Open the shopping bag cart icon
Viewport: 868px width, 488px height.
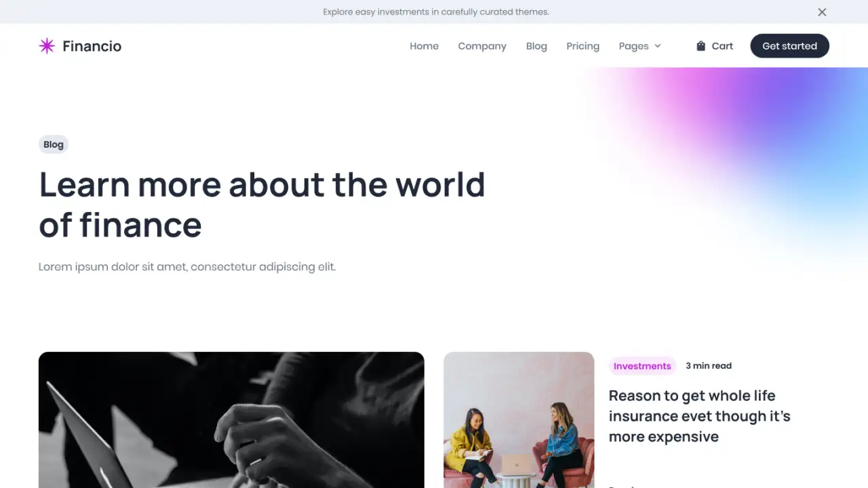click(x=701, y=46)
